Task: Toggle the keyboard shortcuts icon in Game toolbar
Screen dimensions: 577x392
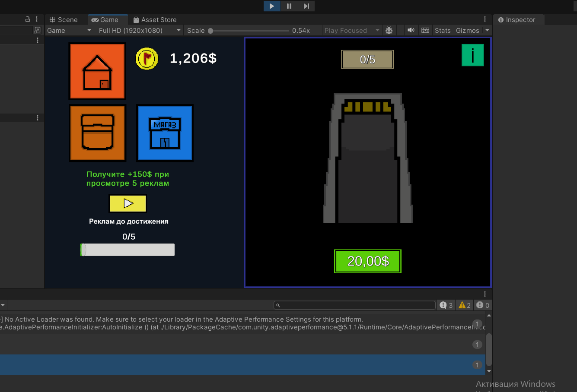Action: coord(425,30)
